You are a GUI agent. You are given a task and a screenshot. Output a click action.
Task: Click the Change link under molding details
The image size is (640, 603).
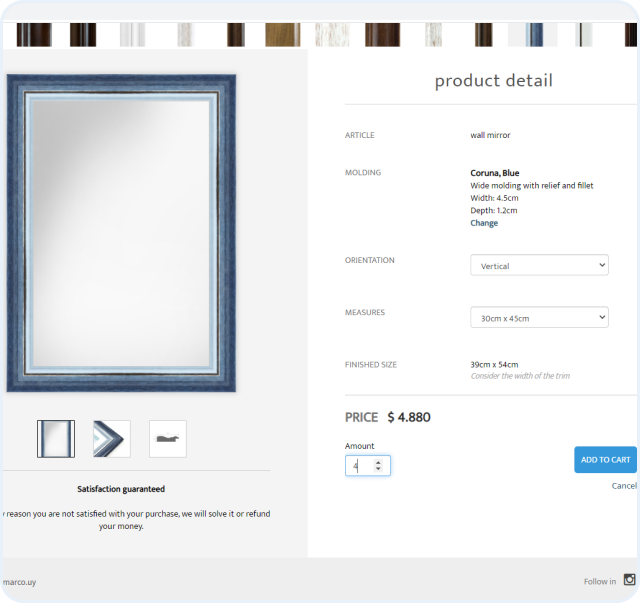click(484, 223)
